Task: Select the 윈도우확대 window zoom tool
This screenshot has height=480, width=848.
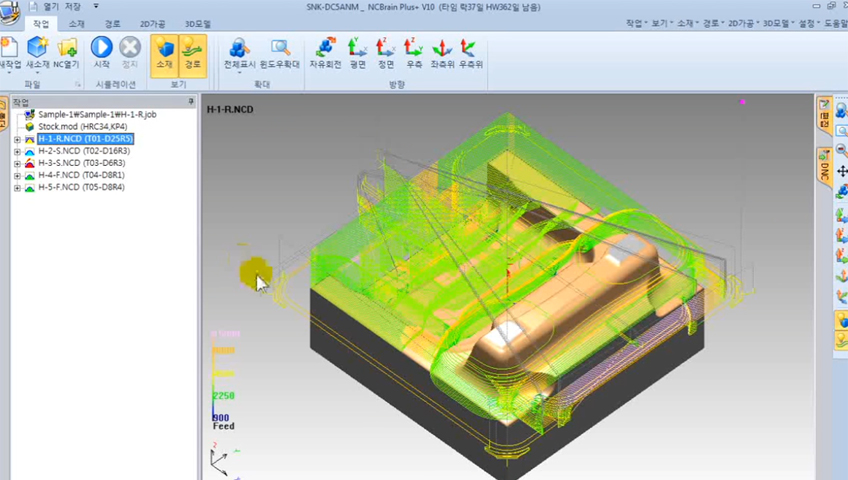Action: [x=280, y=47]
